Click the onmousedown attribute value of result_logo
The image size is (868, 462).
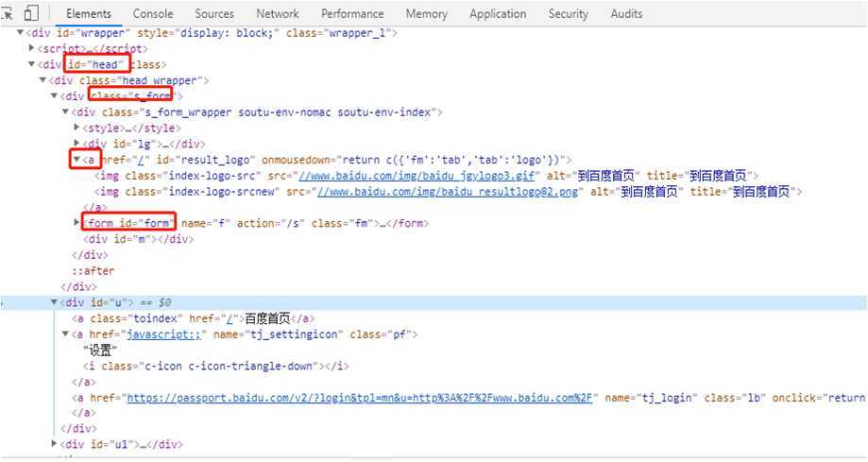tap(451, 160)
